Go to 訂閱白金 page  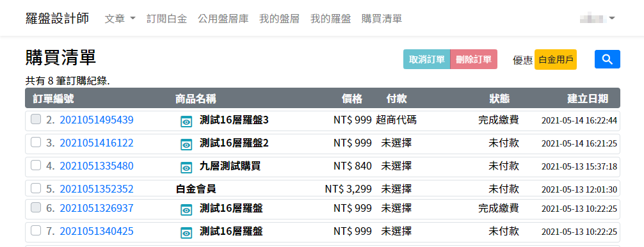coord(166,19)
